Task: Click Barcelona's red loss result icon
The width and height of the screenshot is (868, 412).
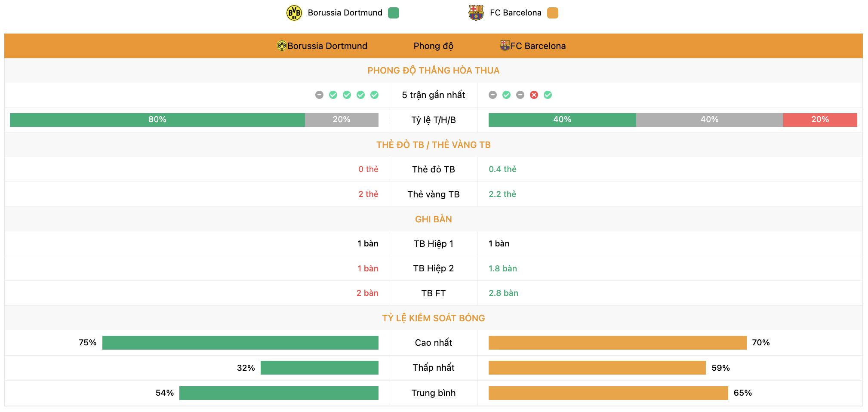Action: click(534, 95)
